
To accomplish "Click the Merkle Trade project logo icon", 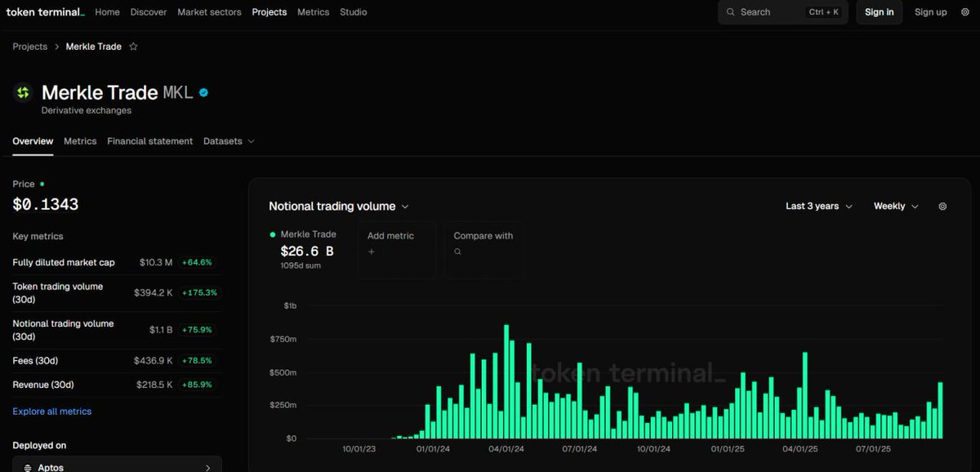I will 23,92.
